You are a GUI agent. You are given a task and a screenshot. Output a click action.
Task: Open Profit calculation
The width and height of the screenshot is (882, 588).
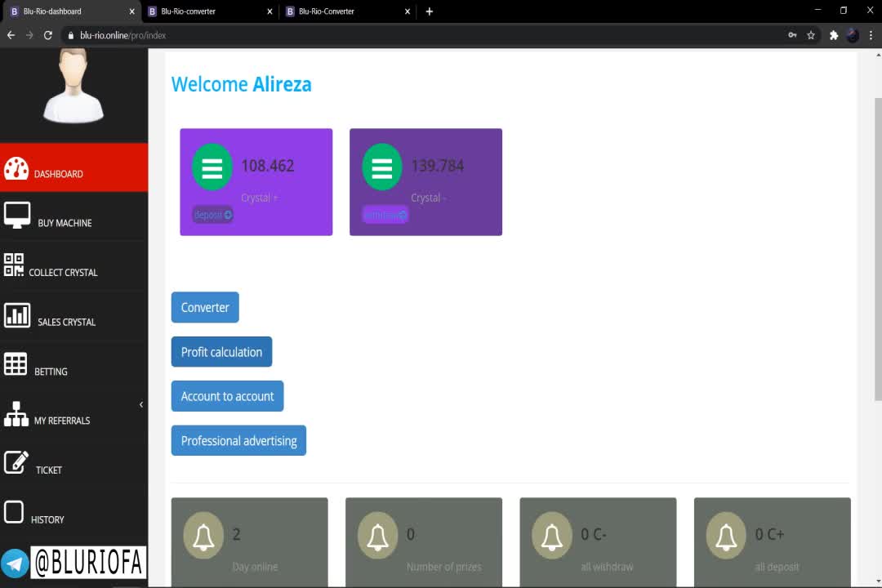[x=221, y=352]
